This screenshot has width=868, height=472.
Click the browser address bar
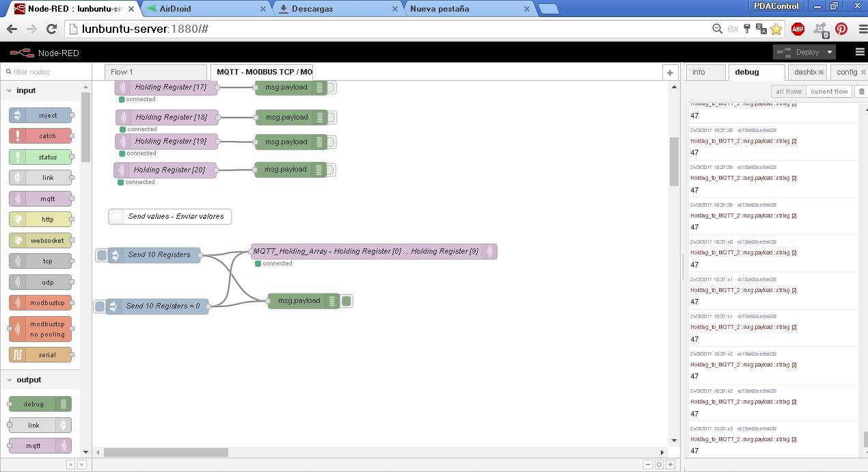(386, 29)
